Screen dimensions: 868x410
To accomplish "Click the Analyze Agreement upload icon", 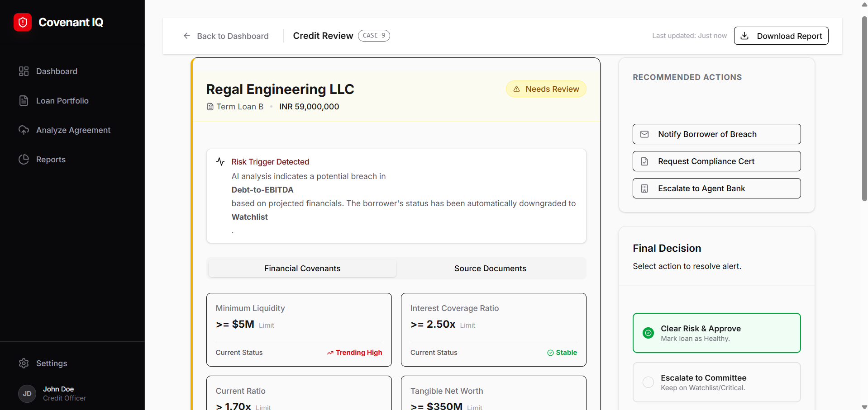I will (24, 130).
